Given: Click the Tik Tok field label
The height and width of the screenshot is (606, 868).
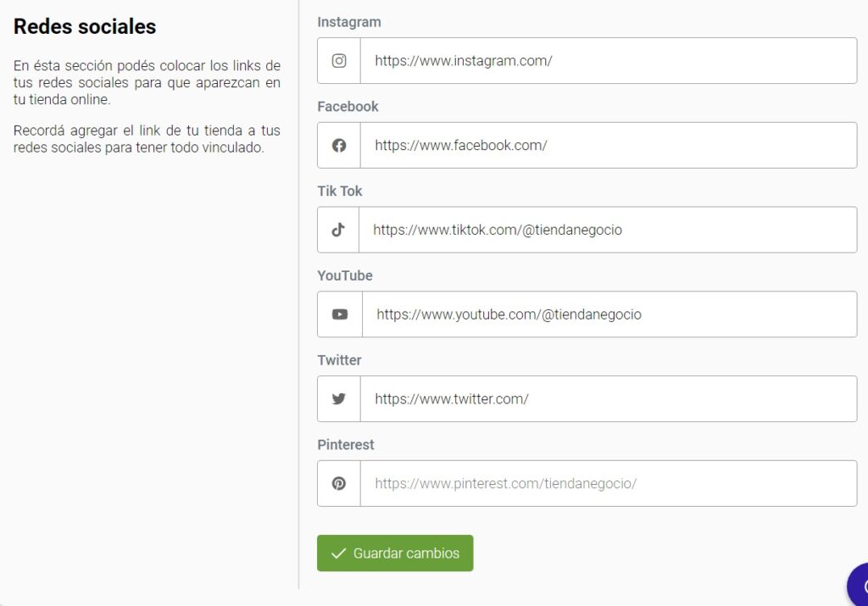Looking at the screenshot, I should pyautogui.click(x=339, y=191).
